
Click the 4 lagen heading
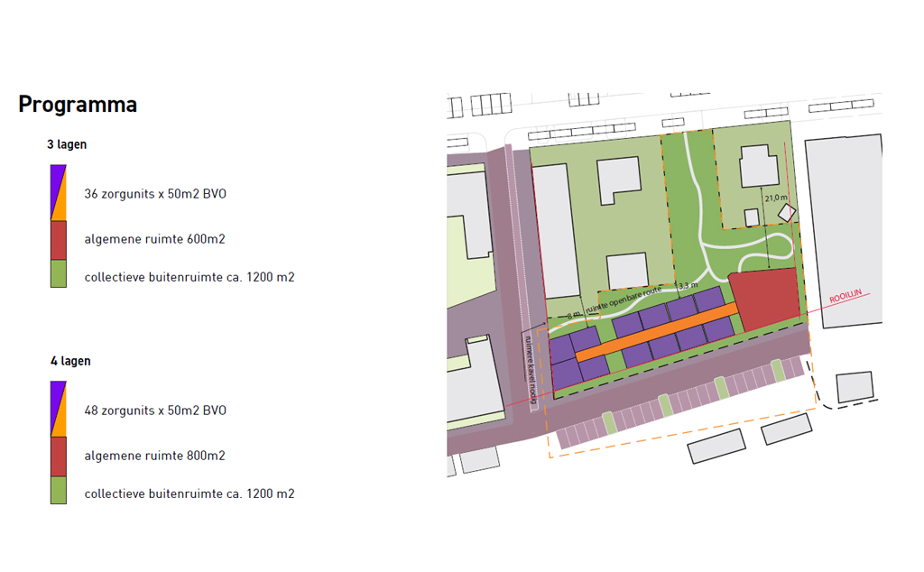coord(70,361)
